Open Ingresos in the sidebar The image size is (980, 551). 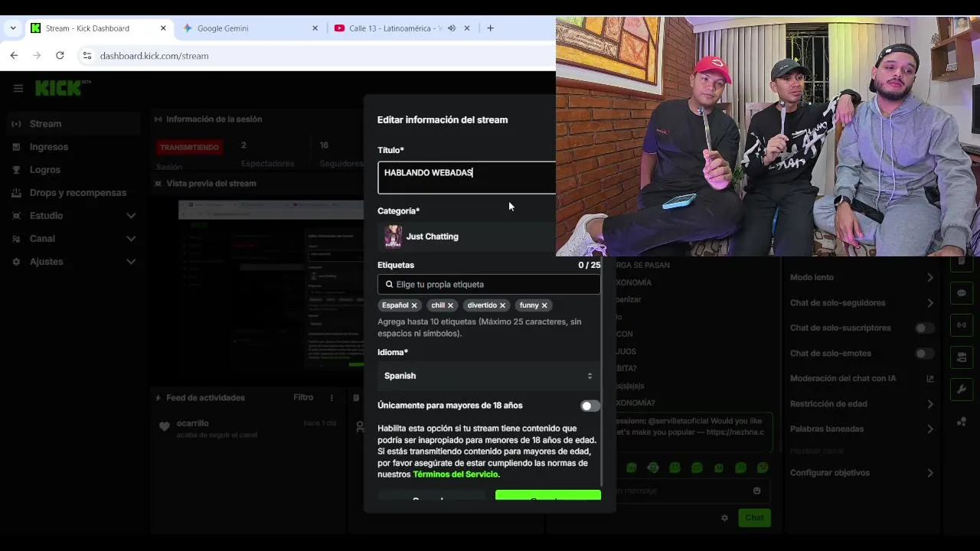[73, 147]
